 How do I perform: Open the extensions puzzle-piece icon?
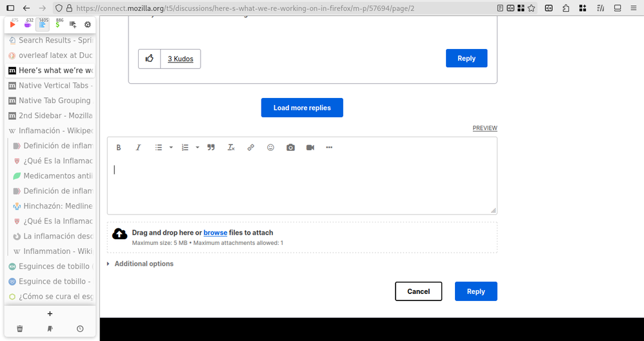(566, 8)
